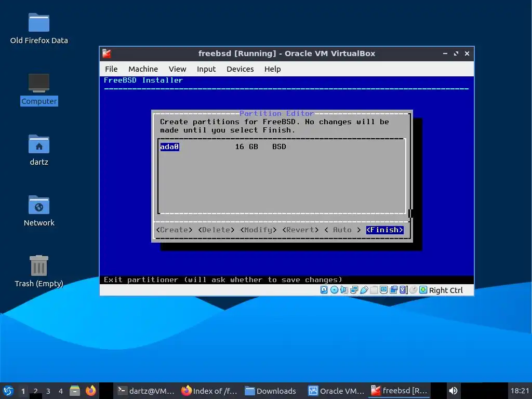Close the freebsd VirtualBox window

pos(467,54)
